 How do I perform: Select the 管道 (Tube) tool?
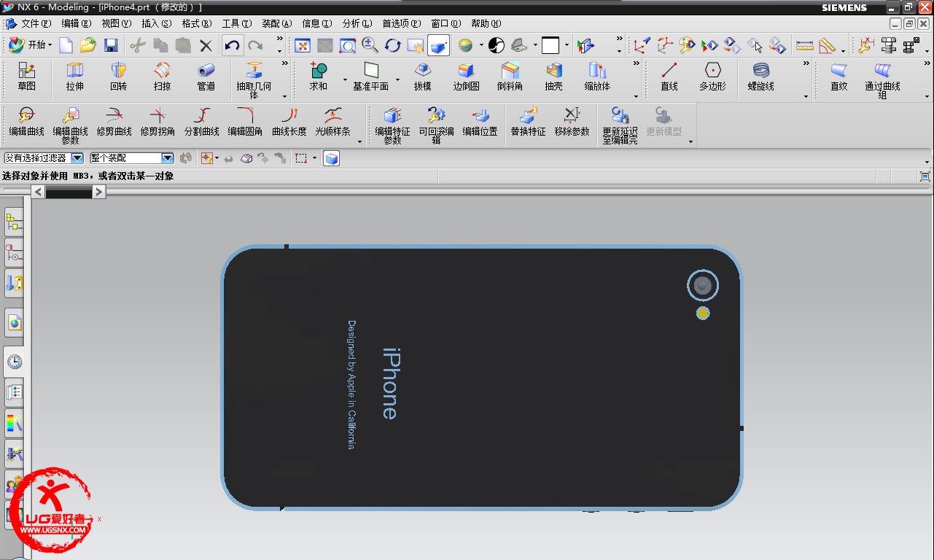click(x=206, y=77)
